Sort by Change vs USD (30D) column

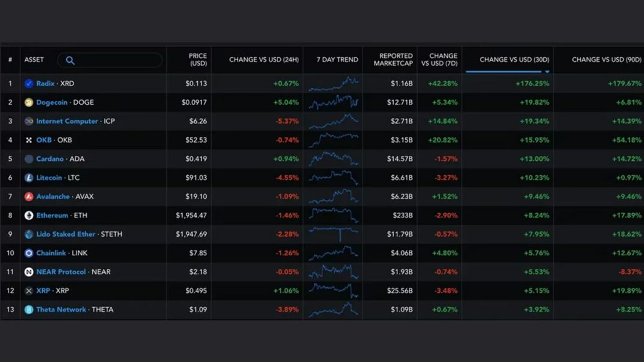click(x=514, y=60)
